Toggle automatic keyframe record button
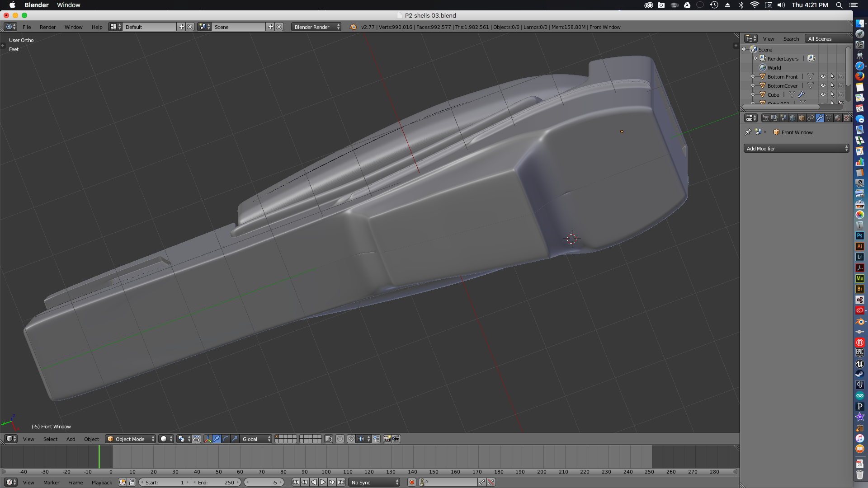This screenshot has height=488, width=868. pyautogui.click(x=412, y=482)
